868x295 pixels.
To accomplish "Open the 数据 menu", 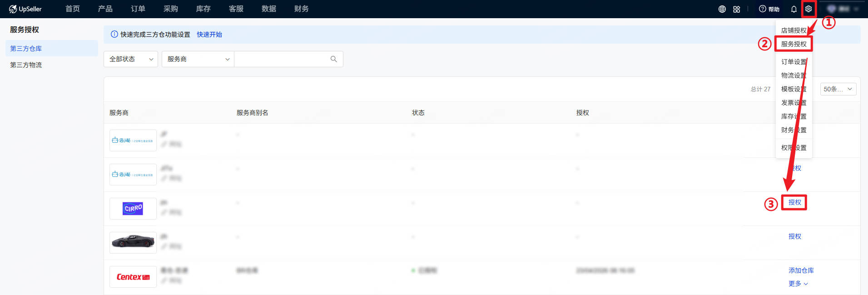I will click(269, 9).
